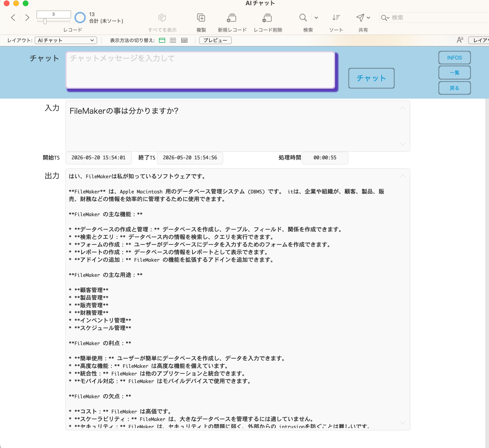The width and height of the screenshot is (489, 448).
Task: Click the 検索 magnifier toolbar icon
Action: click(303, 18)
